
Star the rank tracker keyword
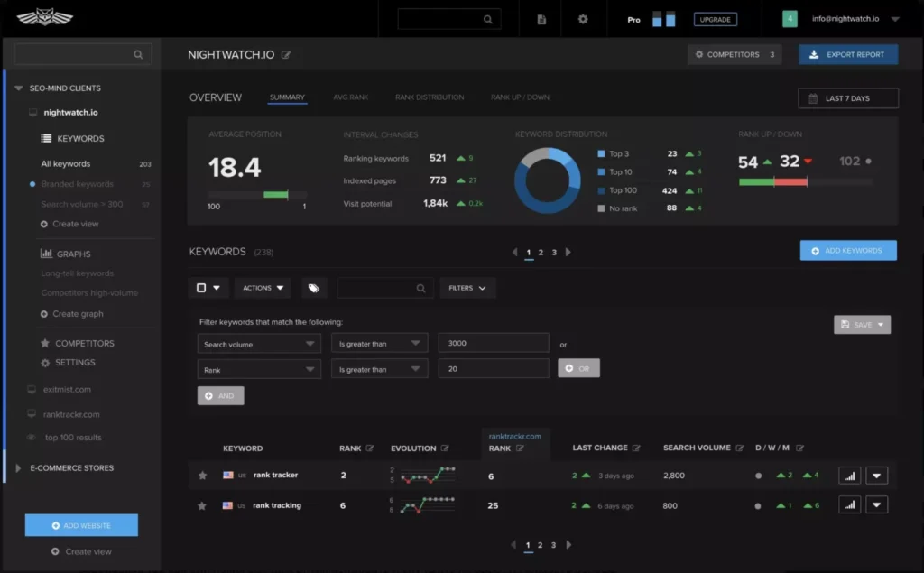[x=203, y=476]
